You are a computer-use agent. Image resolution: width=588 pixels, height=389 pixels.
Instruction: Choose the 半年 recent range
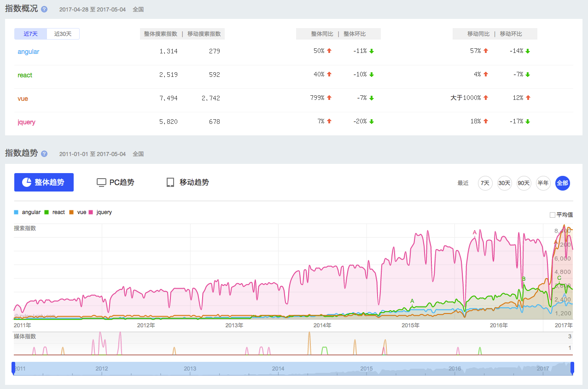tap(543, 183)
